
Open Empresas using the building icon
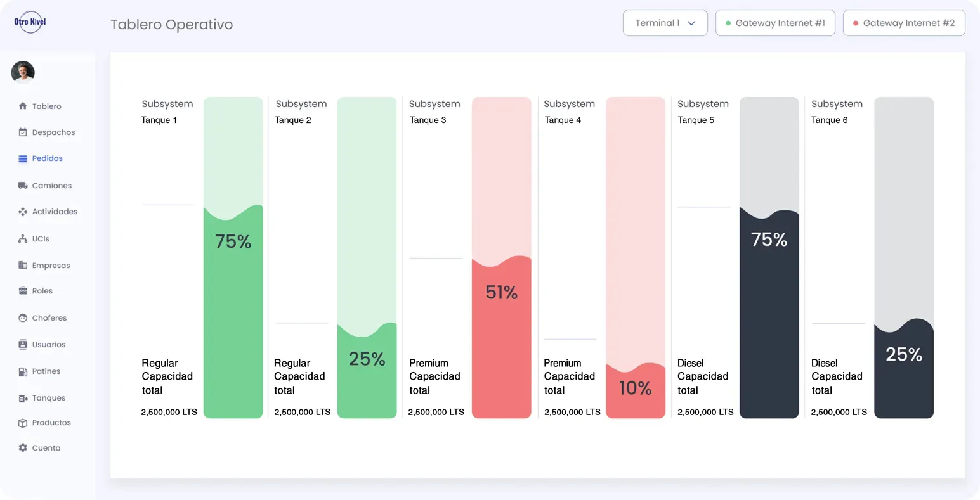pos(23,266)
